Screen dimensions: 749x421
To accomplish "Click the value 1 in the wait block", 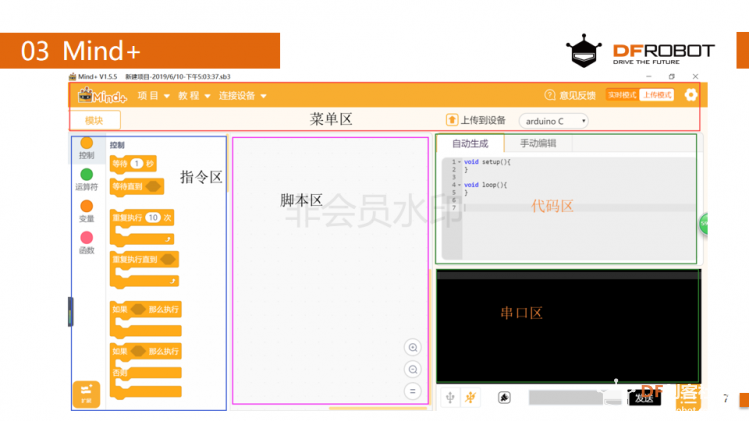I will (x=137, y=163).
